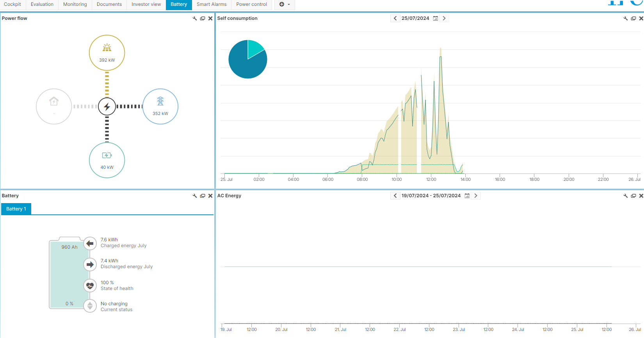644x338 pixels.
Task: Open Battery panel settings wrench
Action: 195,196
